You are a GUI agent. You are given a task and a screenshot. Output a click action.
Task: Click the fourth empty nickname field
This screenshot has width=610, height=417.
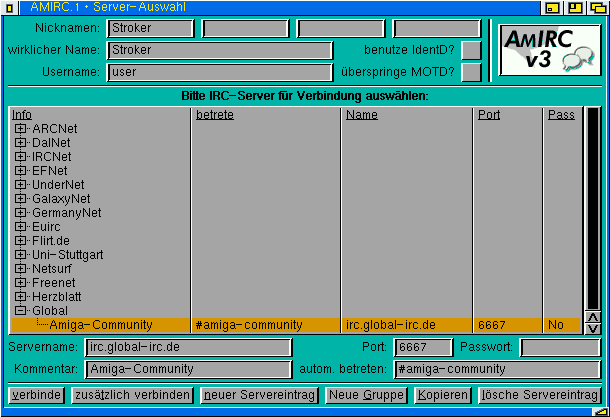point(437,28)
